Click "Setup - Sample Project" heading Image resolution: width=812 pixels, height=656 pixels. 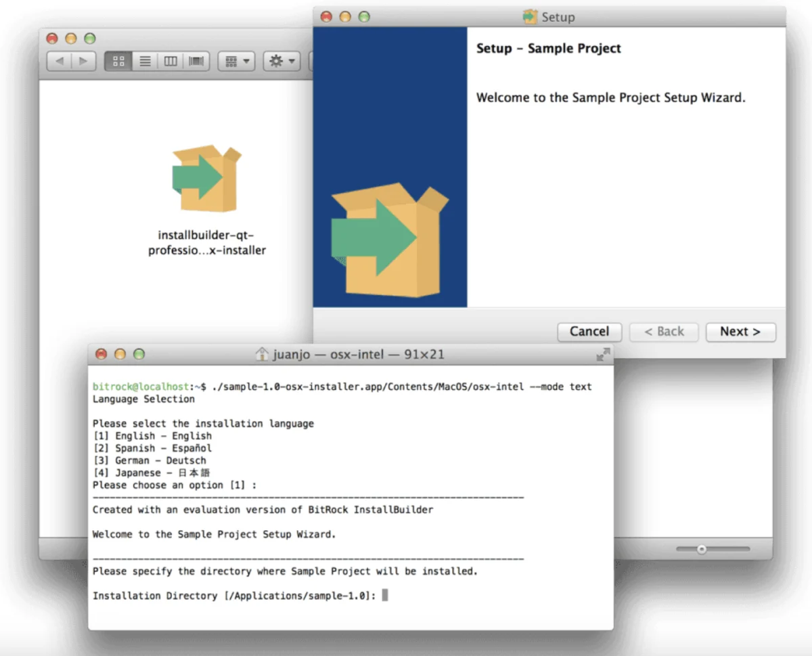coord(549,48)
